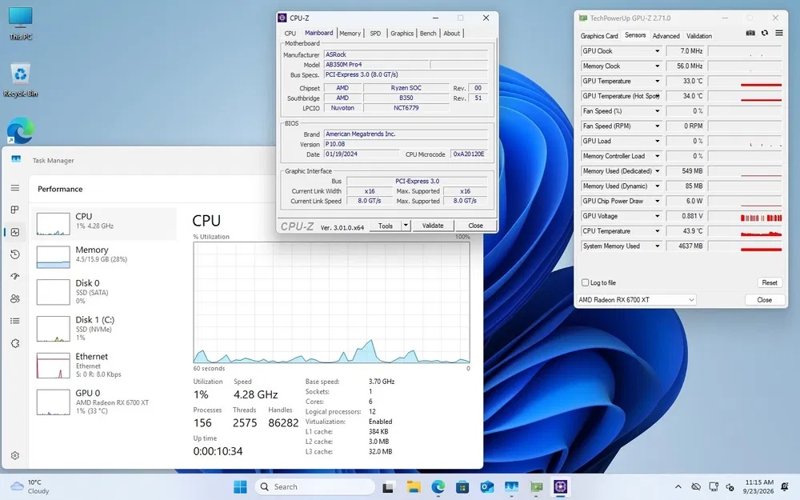Click Reset button in GPU-Z
This screenshot has height=500, width=800.
[769, 283]
